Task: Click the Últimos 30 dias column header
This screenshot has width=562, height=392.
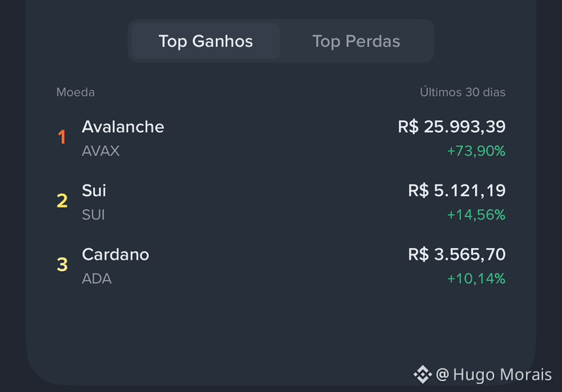Action: click(x=463, y=92)
